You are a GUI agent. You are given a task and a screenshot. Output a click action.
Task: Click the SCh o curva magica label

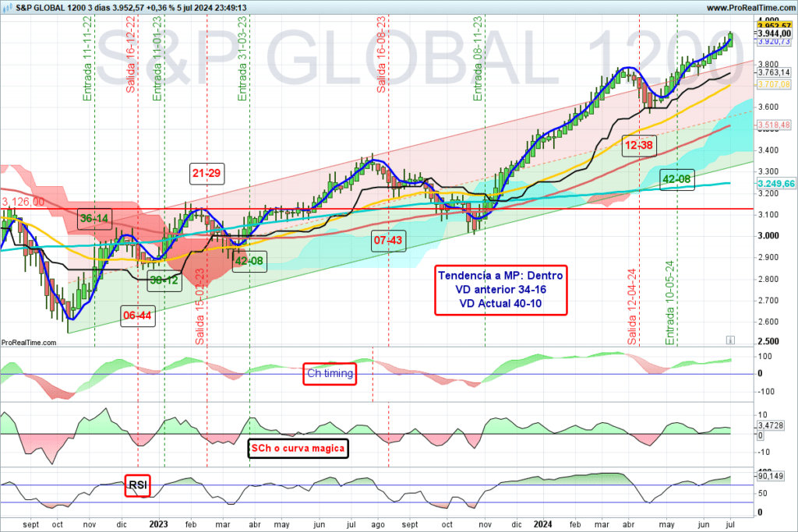(298, 449)
